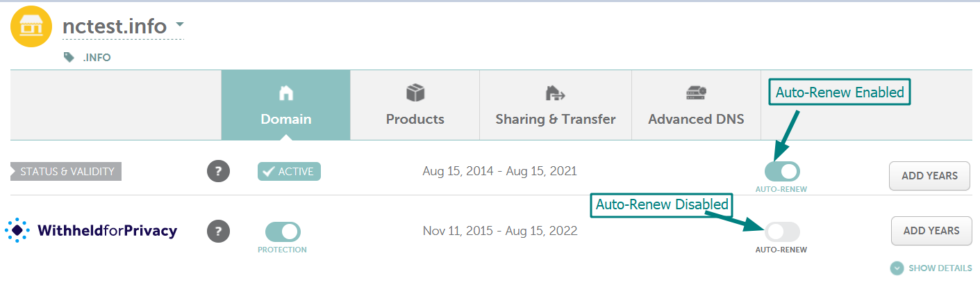The width and height of the screenshot is (980, 283).
Task: Click the WithheldforPrivacy logo
Action: tap(91, 230)
